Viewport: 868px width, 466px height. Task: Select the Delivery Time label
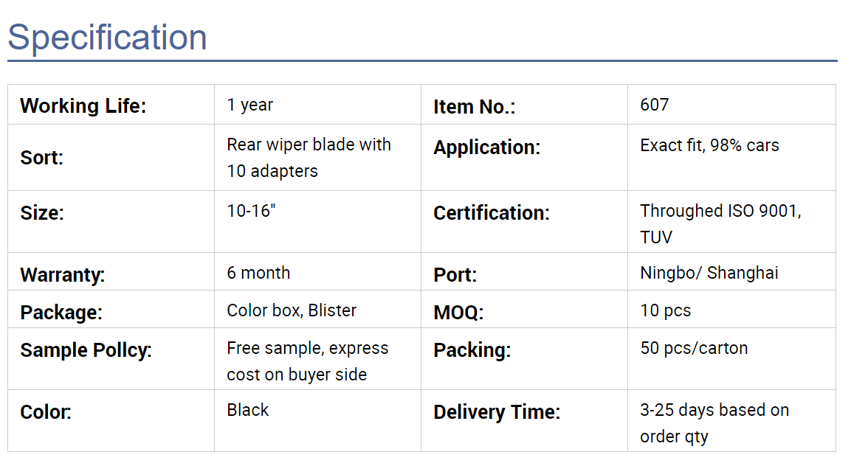[x=497, y=412]
